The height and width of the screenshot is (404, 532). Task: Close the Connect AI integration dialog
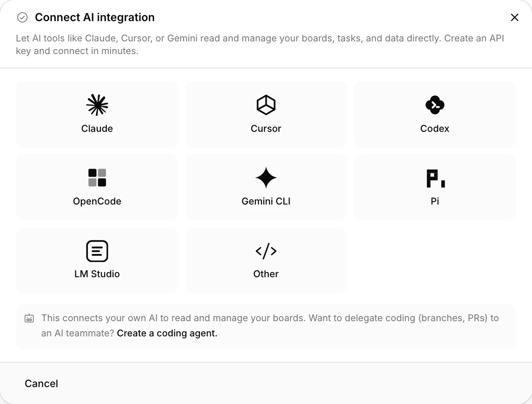tap(515, 17)
